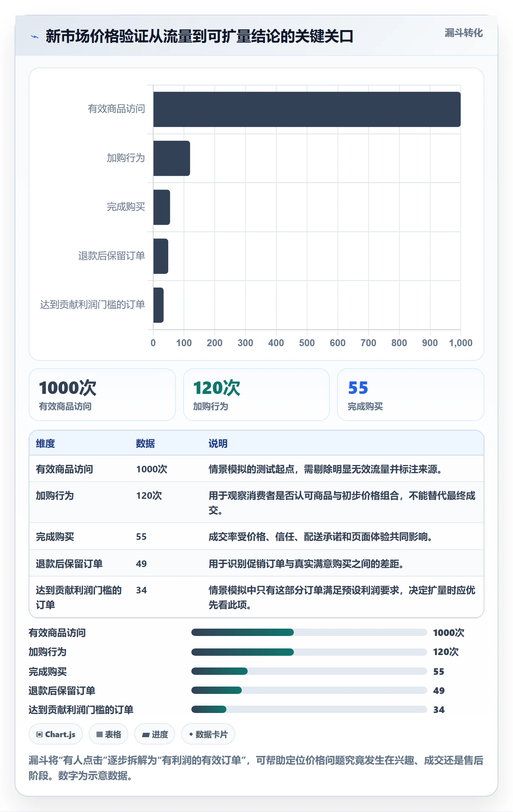Select the title 新市场价格验证从流量到可扩量结论的关键关口

click(x=199, y=36)
